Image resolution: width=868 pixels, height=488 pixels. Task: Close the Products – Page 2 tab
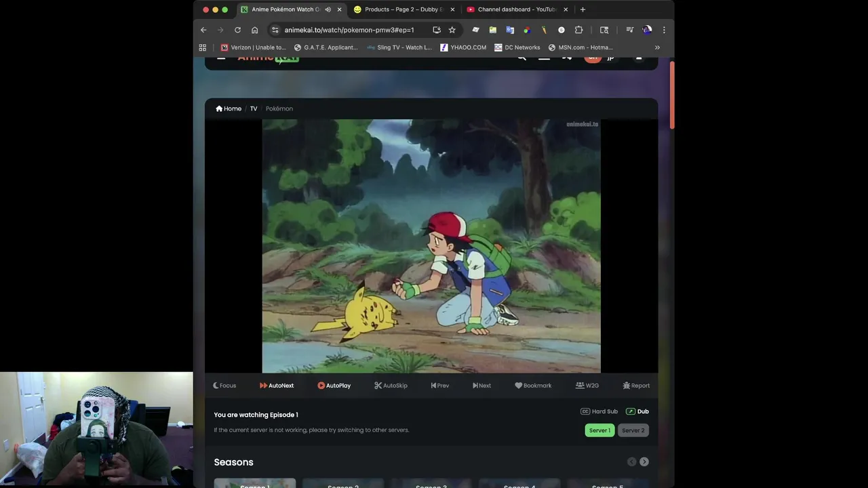pyautogui.click(x=452, y=9)
